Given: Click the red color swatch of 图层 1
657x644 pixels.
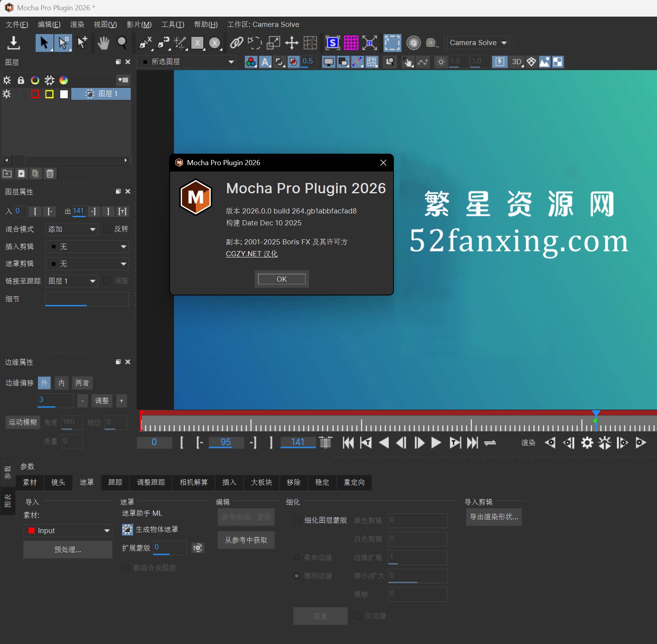Looking at the screenshot, I should tap(35, 94).
